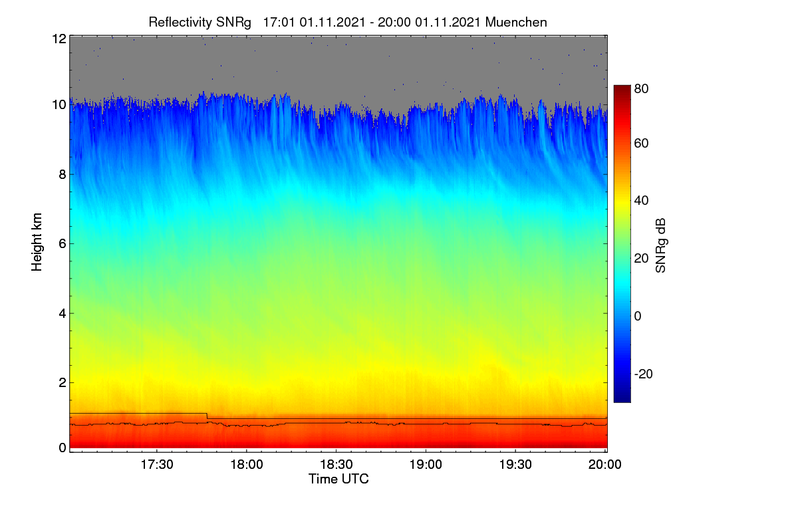Click the height axis label 8

[63, 174]
